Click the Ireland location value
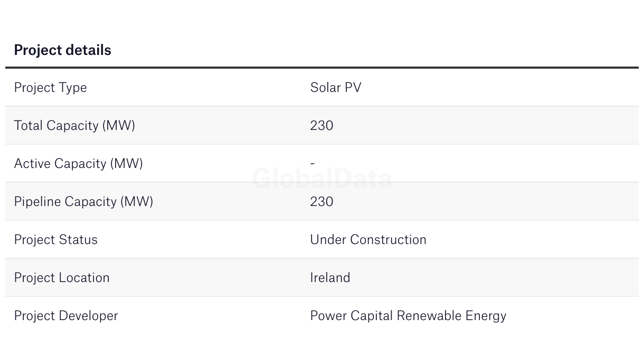Viewport: 644px width, 356px height. pyautogui.click(x=330, y=278)
